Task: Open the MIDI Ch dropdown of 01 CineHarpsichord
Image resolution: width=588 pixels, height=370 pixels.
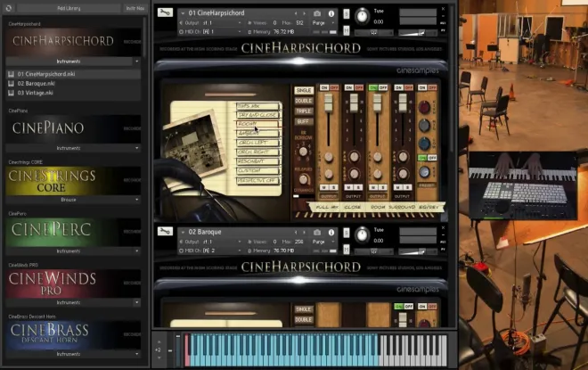Action: (211, 32)
